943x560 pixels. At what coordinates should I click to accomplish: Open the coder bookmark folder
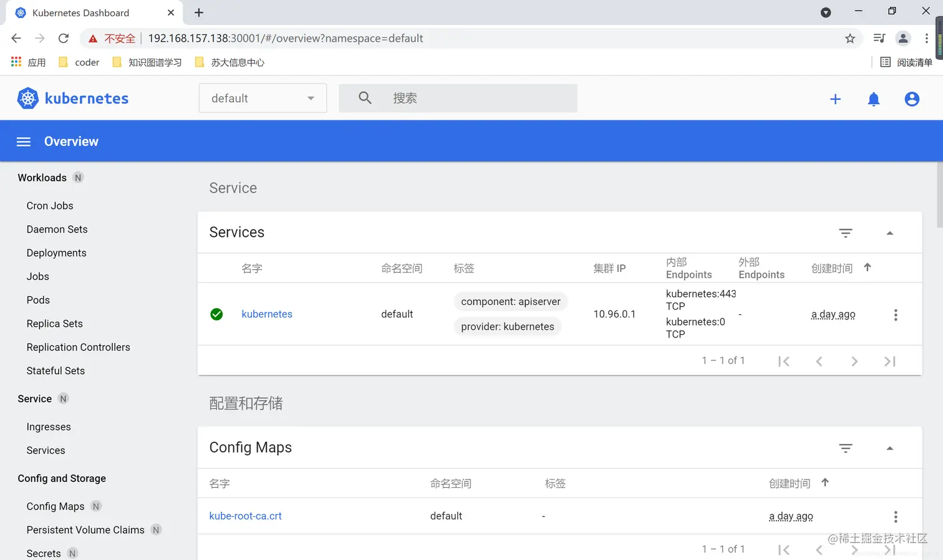79,62
